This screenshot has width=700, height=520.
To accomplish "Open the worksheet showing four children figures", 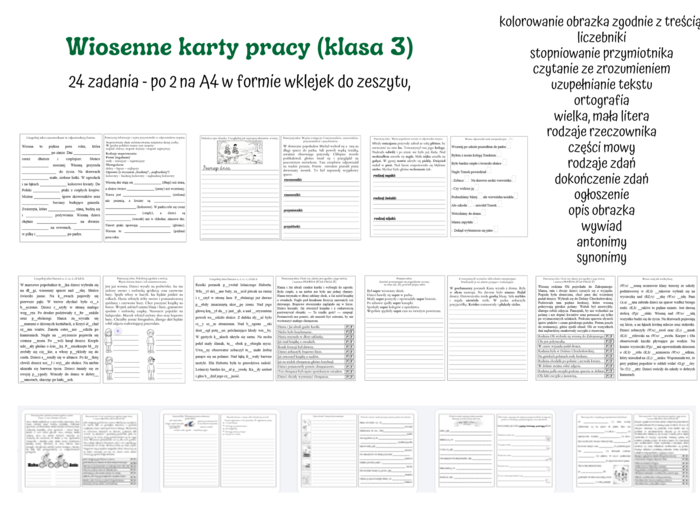I will pos(144,329).
